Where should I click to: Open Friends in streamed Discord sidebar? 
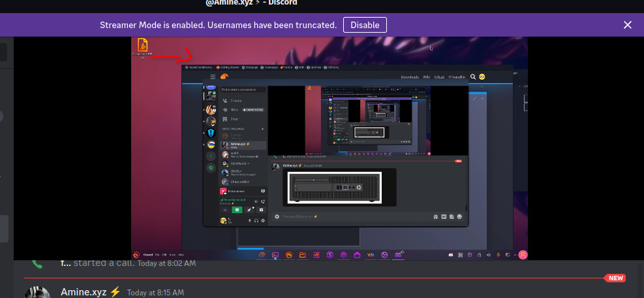click(236, 101)
